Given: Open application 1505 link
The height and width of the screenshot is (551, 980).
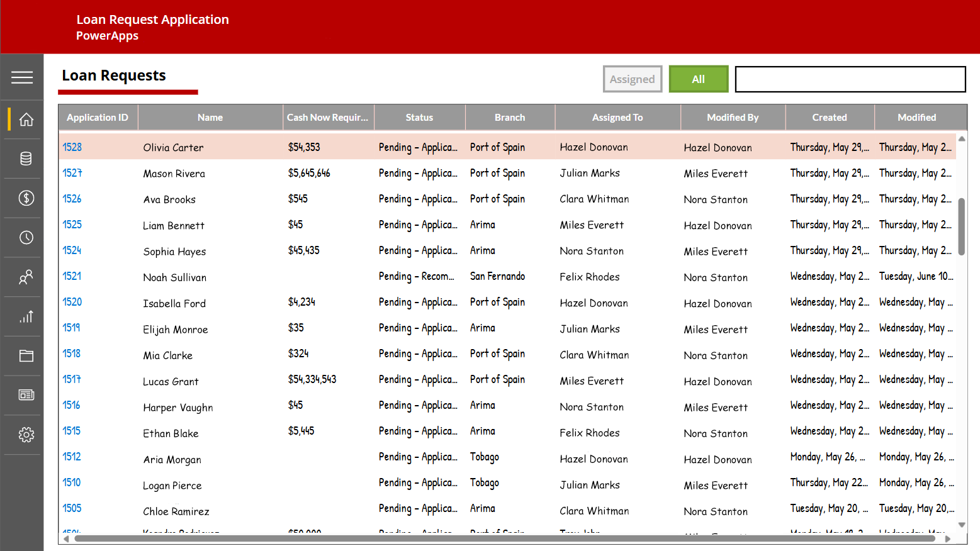Looking at the screenshot, I should 72,508.
